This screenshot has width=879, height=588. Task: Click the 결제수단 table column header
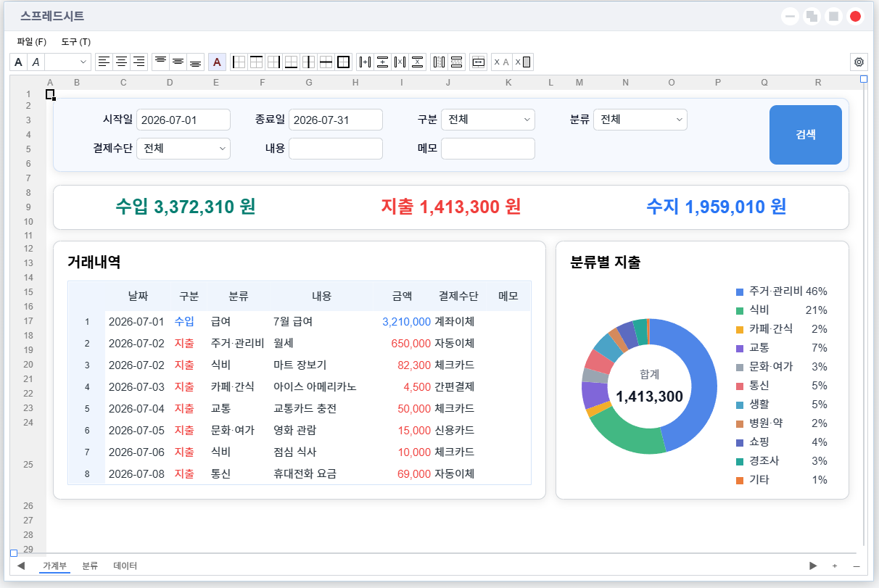pos(458,296)
